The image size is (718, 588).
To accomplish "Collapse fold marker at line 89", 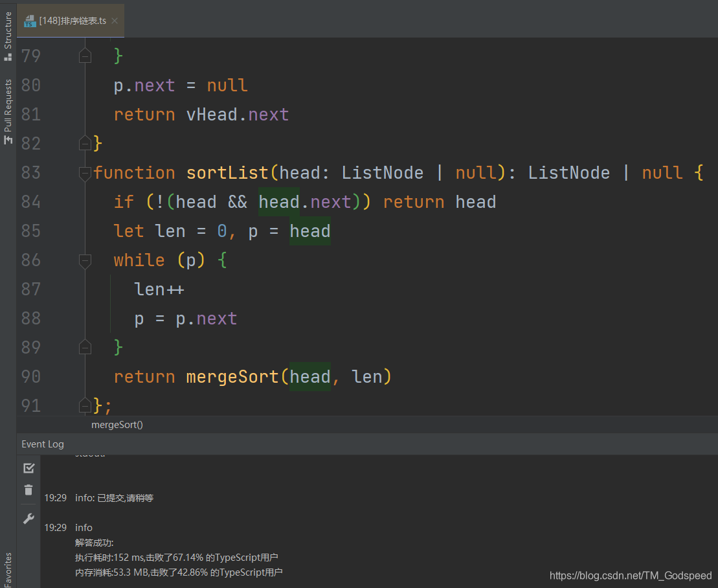I will [x=85, y=347].
